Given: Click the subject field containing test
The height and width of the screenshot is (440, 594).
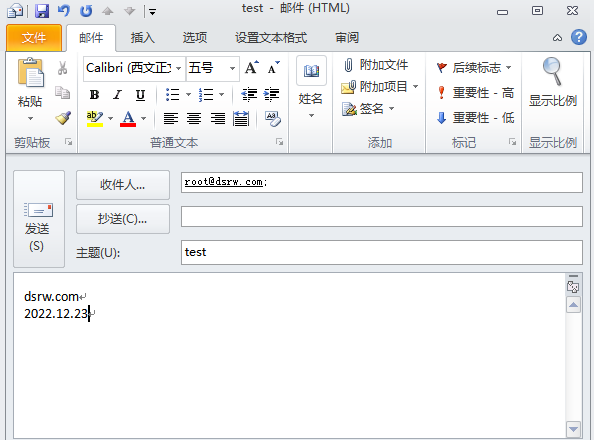Looking at the screenshot, I should (x=381, y=252).
